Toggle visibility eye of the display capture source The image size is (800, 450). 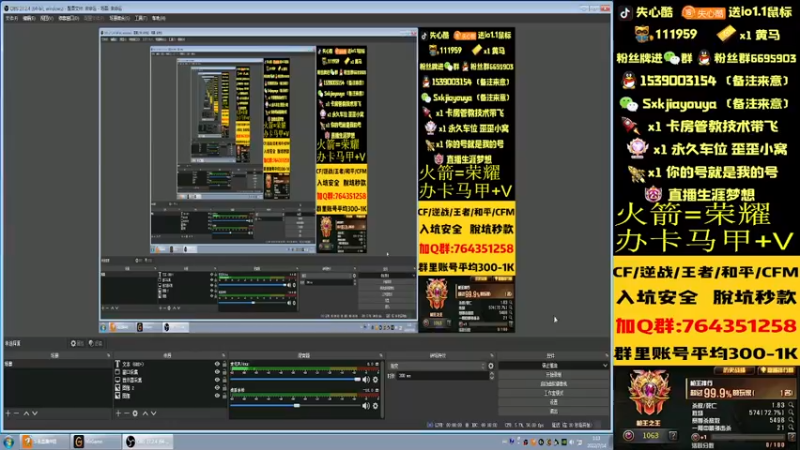[x=217, y=380]
